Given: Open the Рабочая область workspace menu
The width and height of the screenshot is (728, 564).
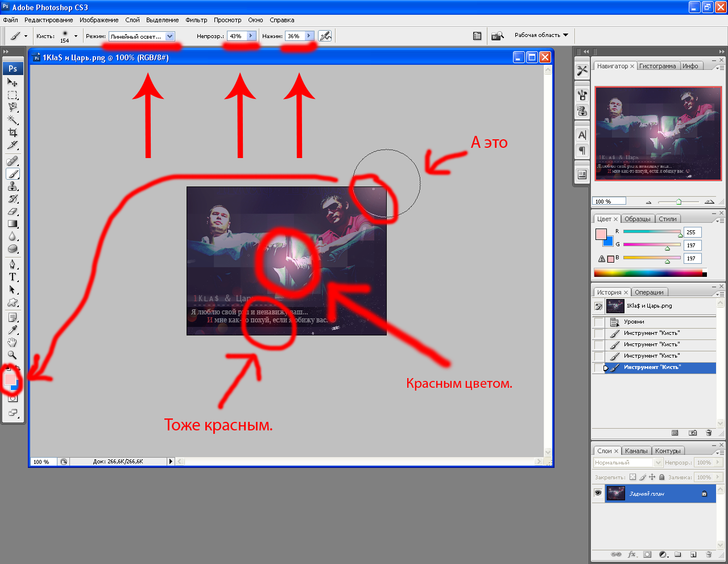Looking at the screenshot, I should click(541, 35).
